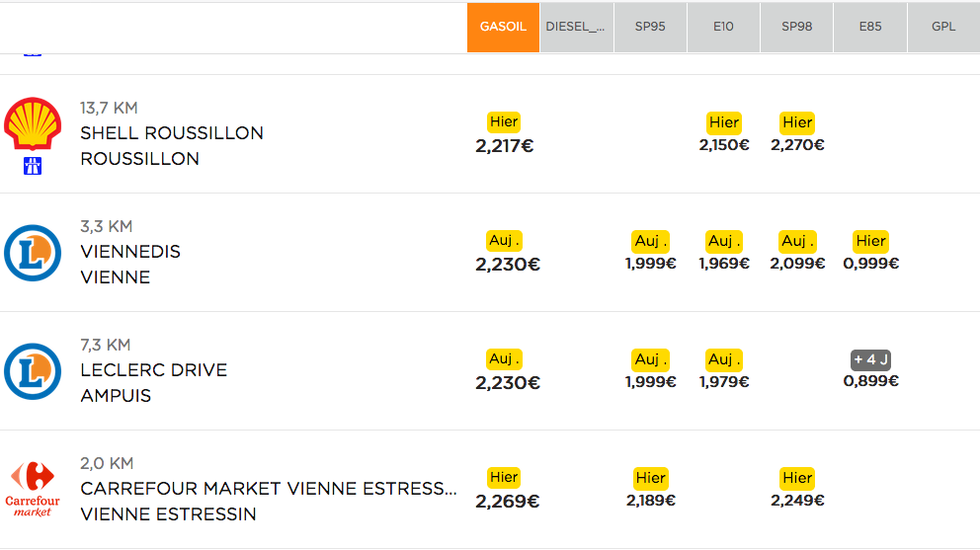The width and height of the screenshot is (980, 550).
Task: Open the SHELL ROUSSILLON station link
Action: tap(172, 145)
